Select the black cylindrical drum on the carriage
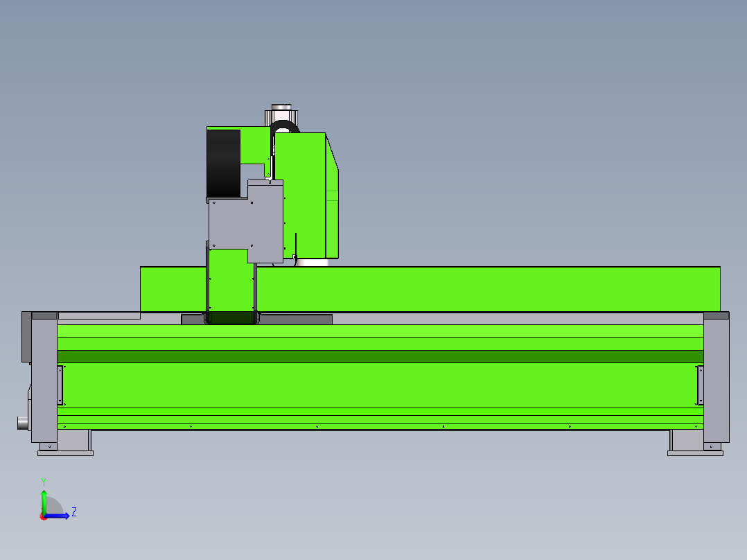Image resolution: width=747 pixels, height=560 pixels. tap(223, 163)
